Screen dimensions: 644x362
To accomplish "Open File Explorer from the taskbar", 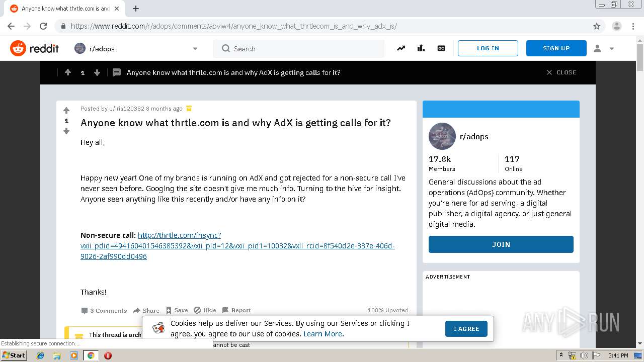I will click(57, 355).
